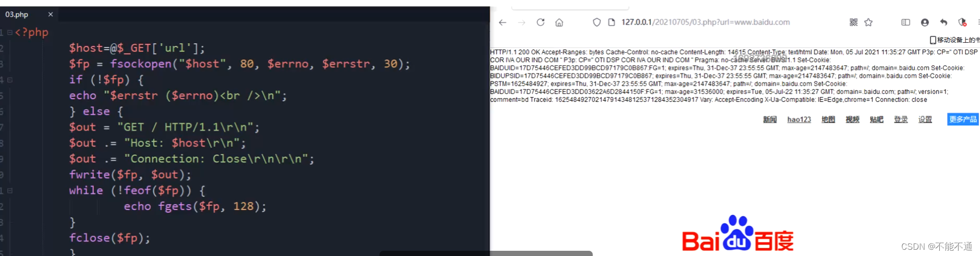This screenshot has height=256, width=980.
Task: Show site info page icon
Action: click(x=611, y=22)
